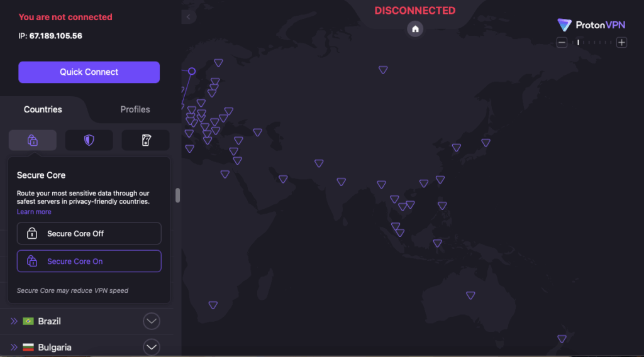Expand Bulgaria server list chevron
Screen dimensions: 644x357
[151, 347]
